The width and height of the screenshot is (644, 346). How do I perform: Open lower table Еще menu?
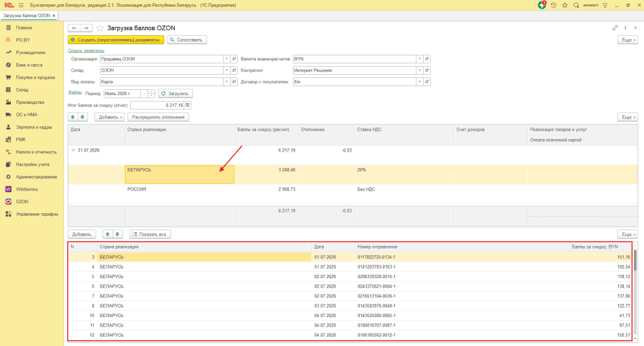tap(628, 234)
